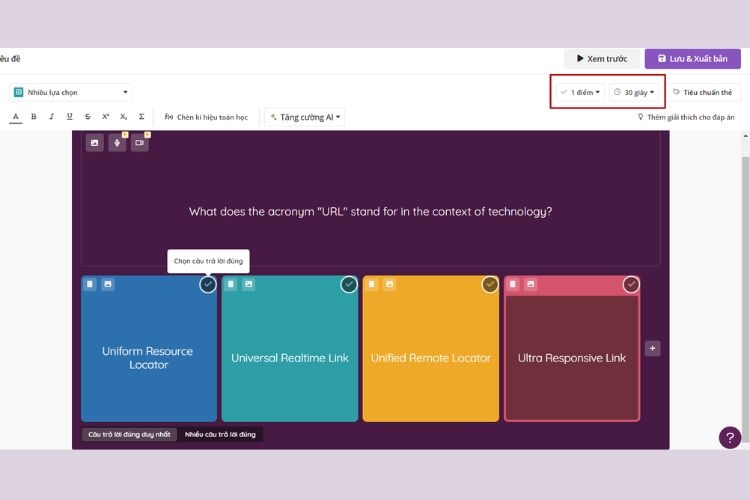The width and height of the screenshot is (750, 500).
Task: Open the Nhiều lựa chọn question type dropdown
Action: (71, 92)
